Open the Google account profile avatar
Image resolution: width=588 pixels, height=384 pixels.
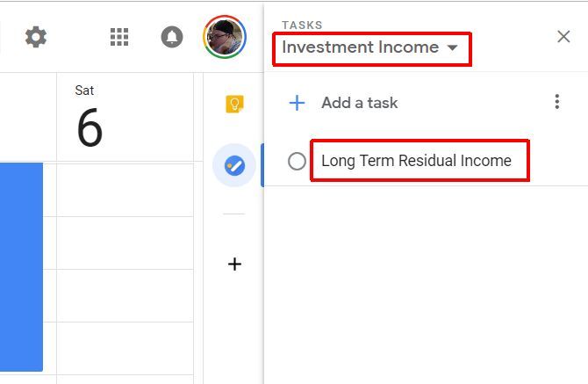point(225,37)
